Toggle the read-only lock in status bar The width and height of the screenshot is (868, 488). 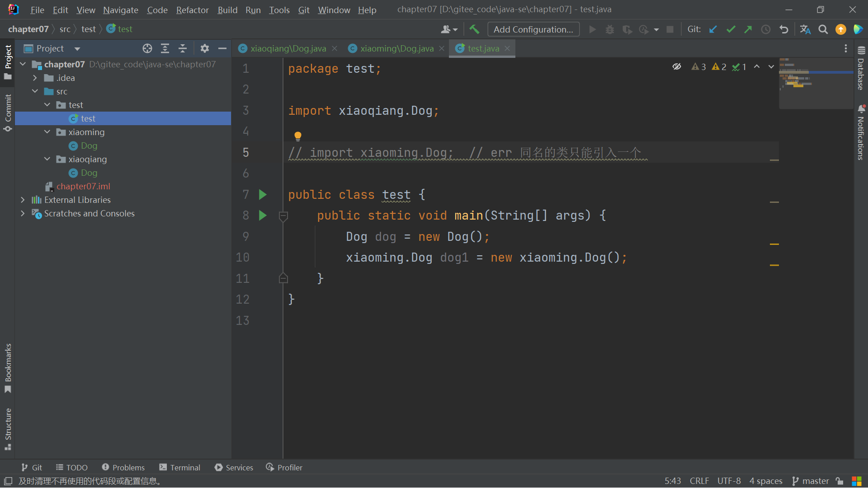840,481
